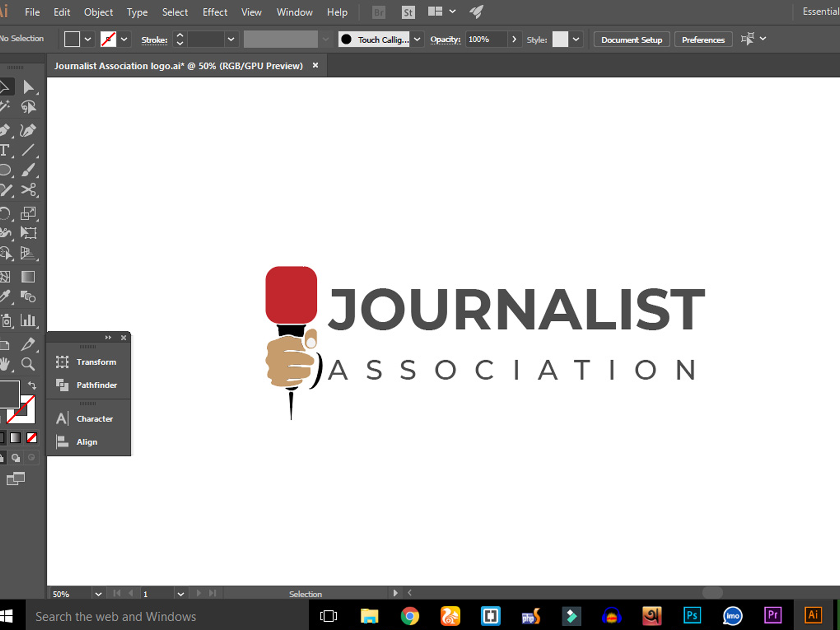Open the zoom level dropdown at 50%
This screenshot has width=840, height=630.
click(x=98, y=594)
